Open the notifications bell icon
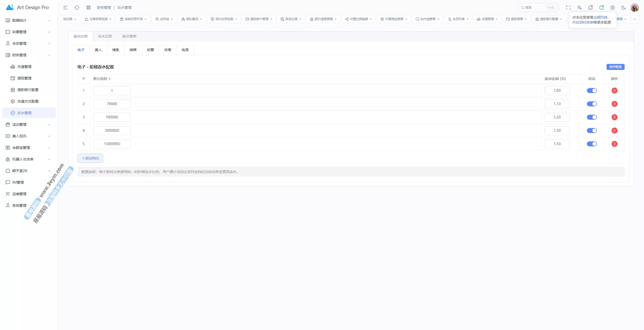 [x=590, y=8]
